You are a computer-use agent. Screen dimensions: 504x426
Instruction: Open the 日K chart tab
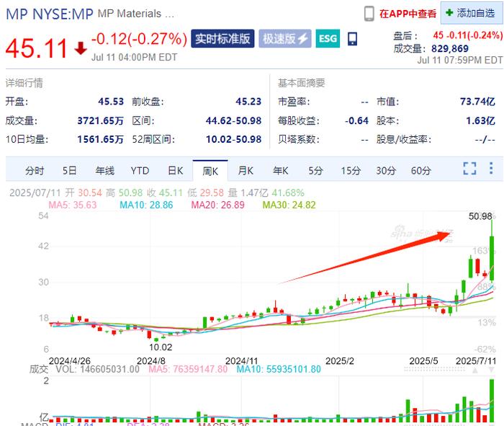pyautogui.click(x=175, y=171)
